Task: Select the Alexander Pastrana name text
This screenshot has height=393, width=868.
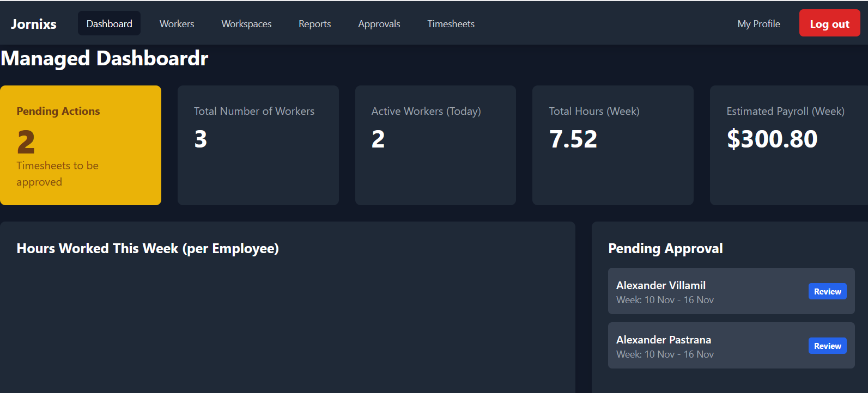Action: [x=664, y=340]
